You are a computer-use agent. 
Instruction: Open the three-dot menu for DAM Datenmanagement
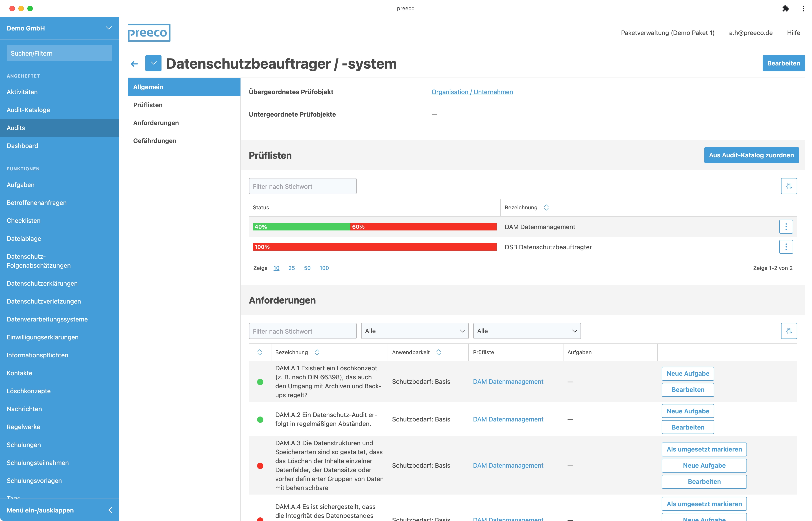786,227
